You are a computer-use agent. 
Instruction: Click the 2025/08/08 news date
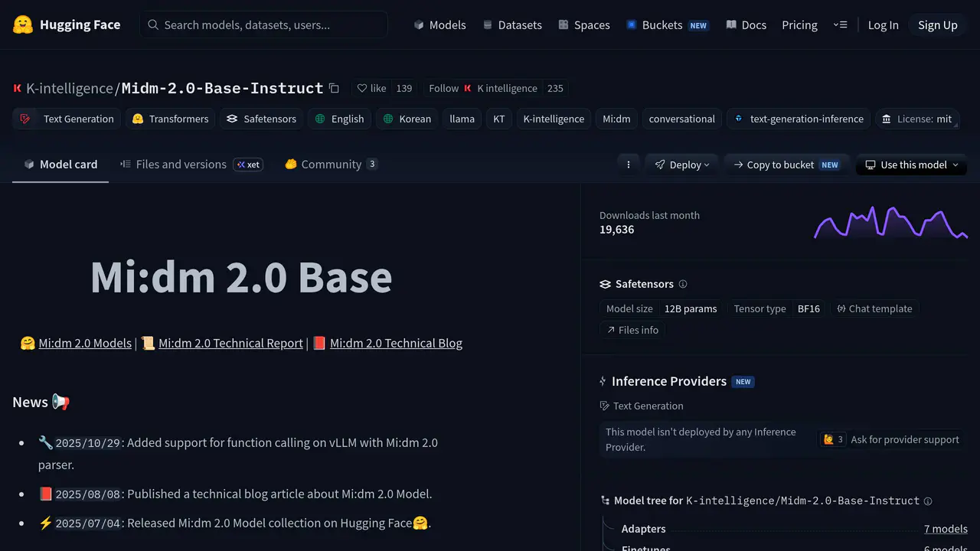click(x=88, y=494)
